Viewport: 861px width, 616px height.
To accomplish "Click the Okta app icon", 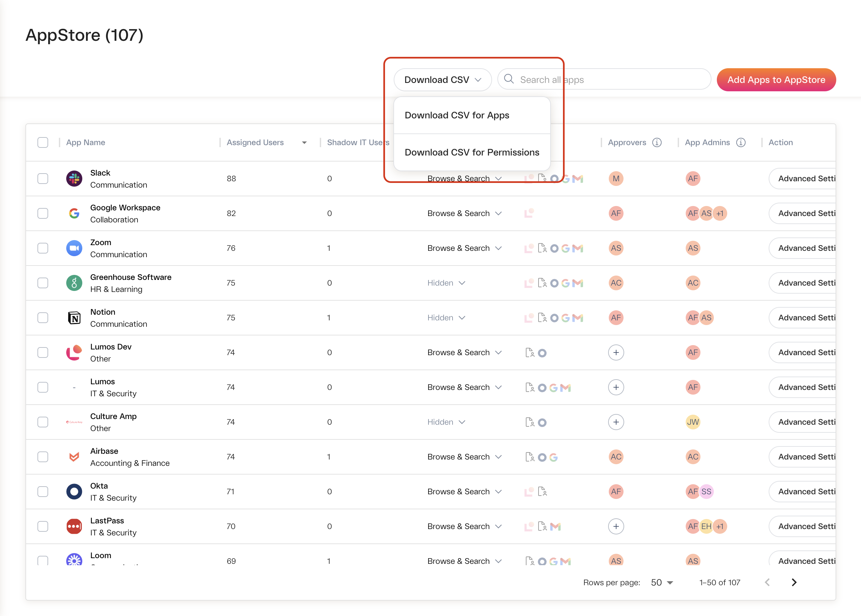I will 74,492.
